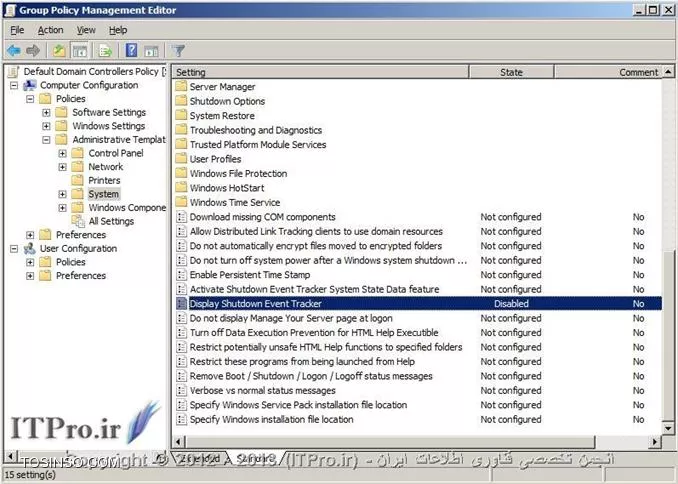Click the Computer Configuration node icon

pyautogui.click(x=30, y=85)
